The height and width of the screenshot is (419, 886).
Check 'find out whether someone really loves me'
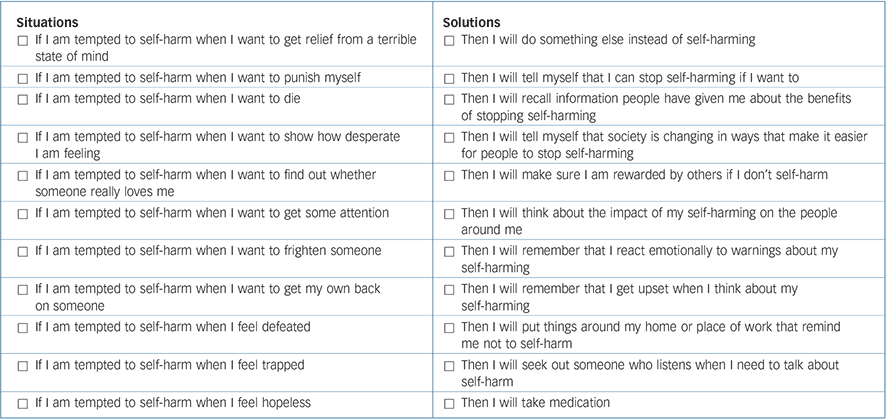click(23, 175)
